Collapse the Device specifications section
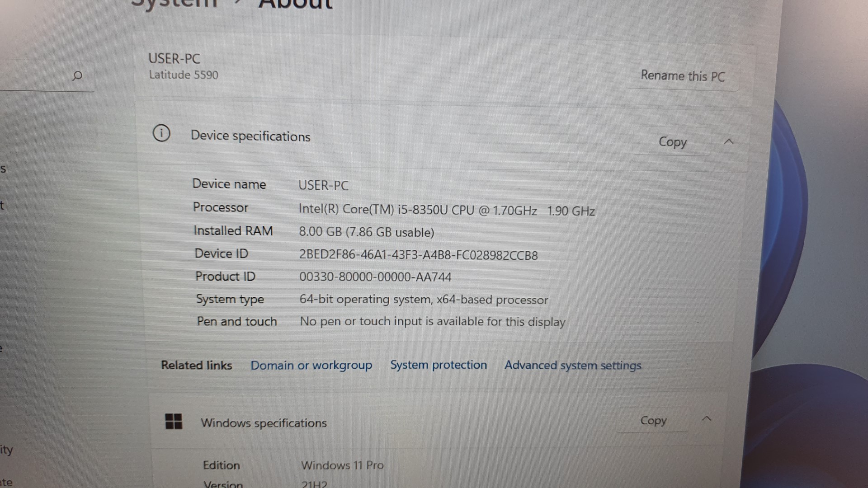 pyautogui.click(x=728, y=142)
